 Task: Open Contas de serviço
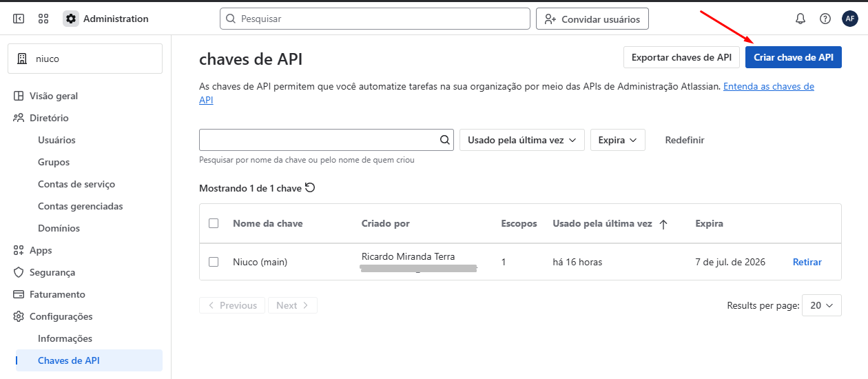pyautogui.click(x=76, y=184)
